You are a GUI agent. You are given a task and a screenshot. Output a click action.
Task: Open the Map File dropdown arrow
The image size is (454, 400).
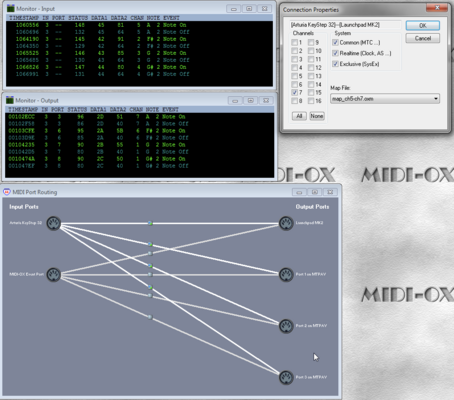coord(436,99)
